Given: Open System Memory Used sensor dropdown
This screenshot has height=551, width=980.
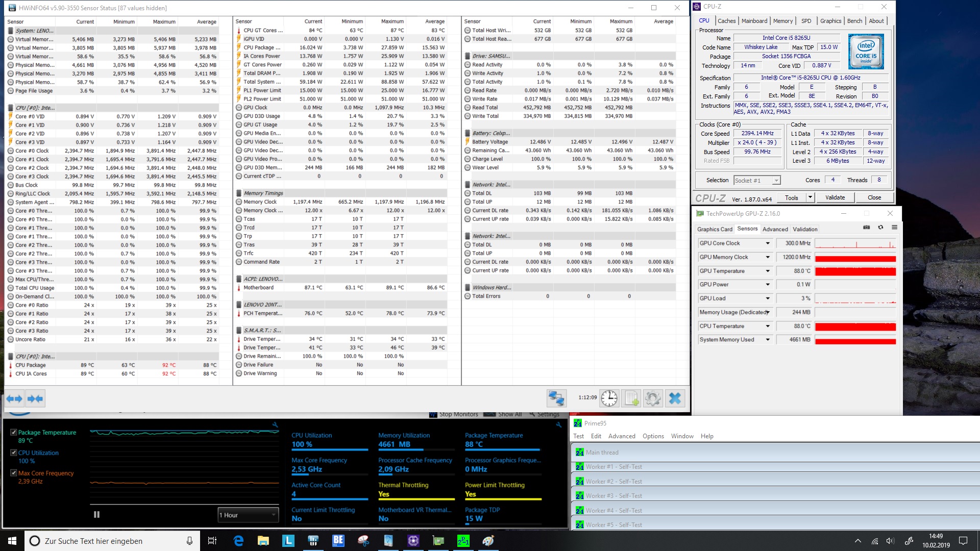Looking at the screenshot, I should [768, 340].
